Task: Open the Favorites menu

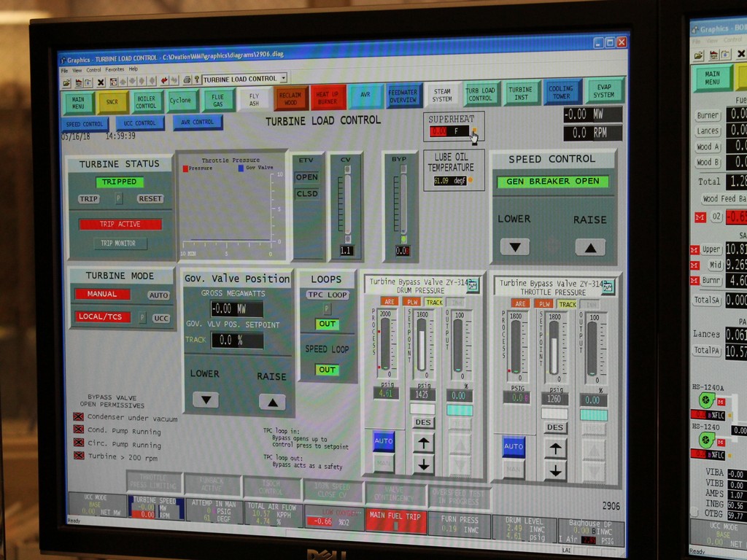Action: pos(115,70)
